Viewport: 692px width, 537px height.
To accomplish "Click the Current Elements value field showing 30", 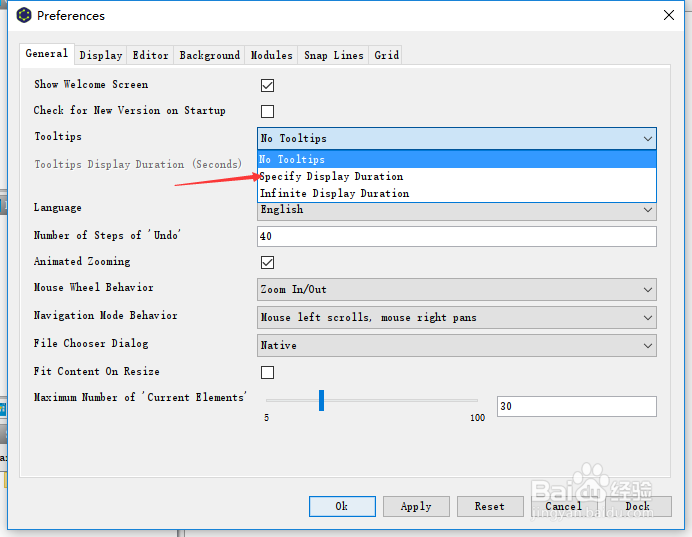I will click(577, 406).
